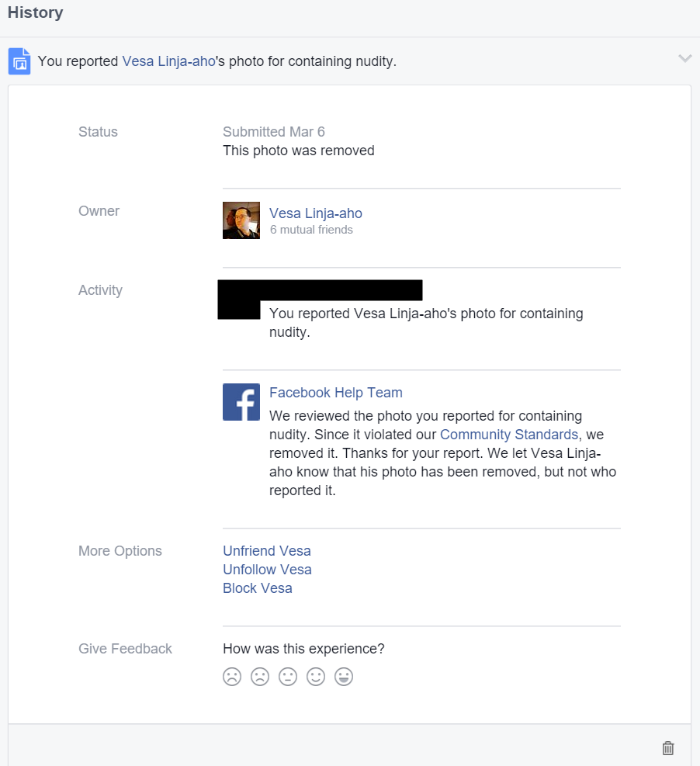The width and height of the screenshot is (700, 766).
Task: Click the Facebook Help Team link
Action: [x=335, y=392]
